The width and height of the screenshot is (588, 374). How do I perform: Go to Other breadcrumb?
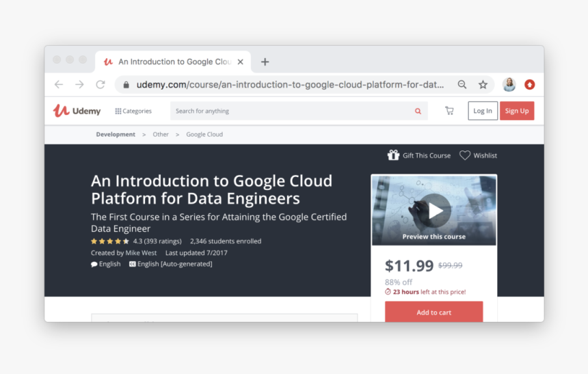[161, 134]
